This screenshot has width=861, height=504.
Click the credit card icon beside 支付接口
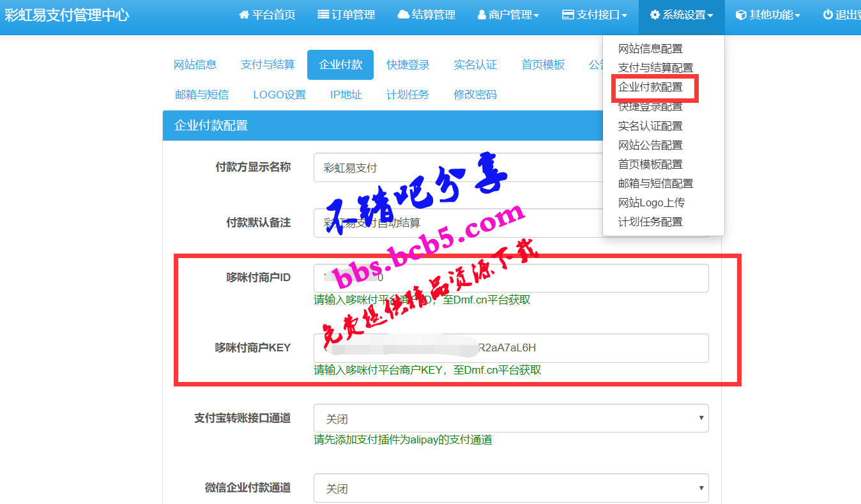pos(568,15)
